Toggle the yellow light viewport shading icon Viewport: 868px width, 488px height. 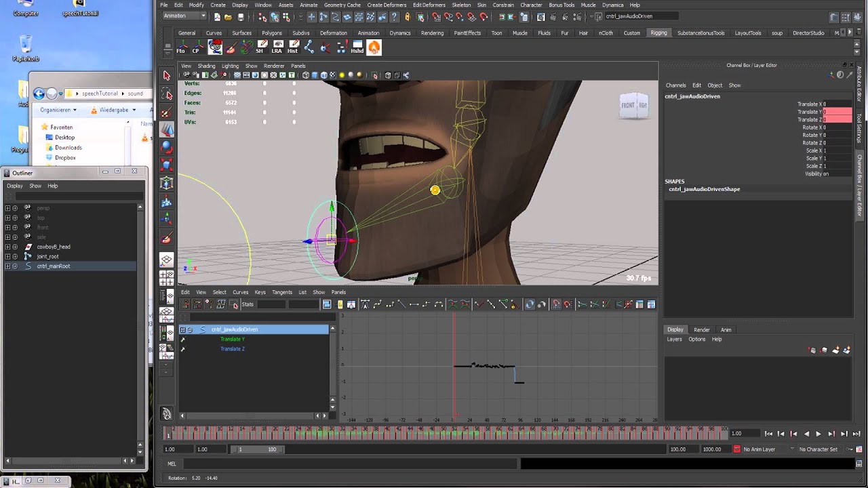pyautogui.click(x=342, y=75)
